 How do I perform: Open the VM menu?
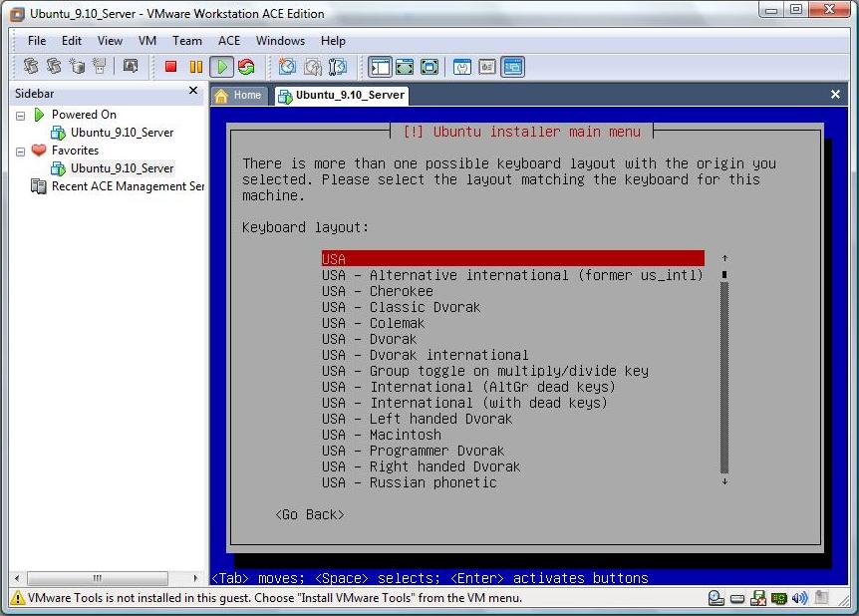pos(146,41)
